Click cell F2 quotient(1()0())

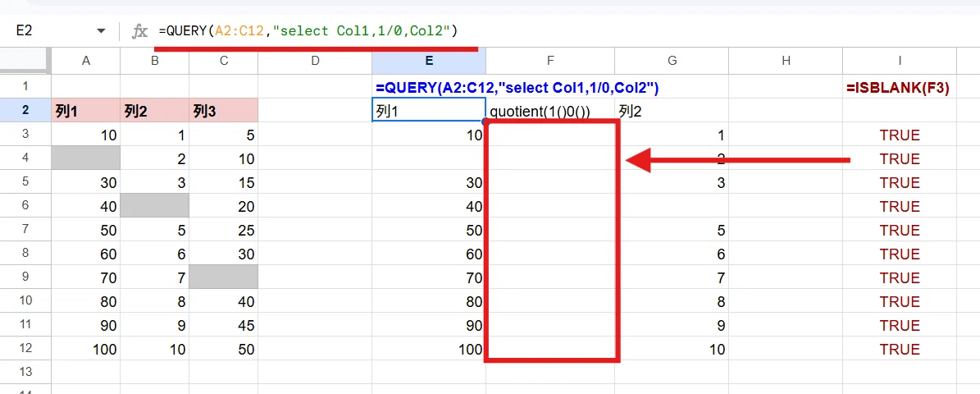[550, 111]
